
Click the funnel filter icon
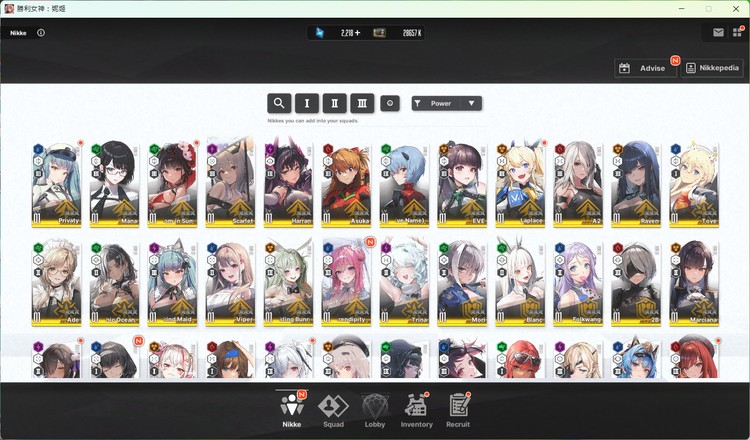coord(418,103)
